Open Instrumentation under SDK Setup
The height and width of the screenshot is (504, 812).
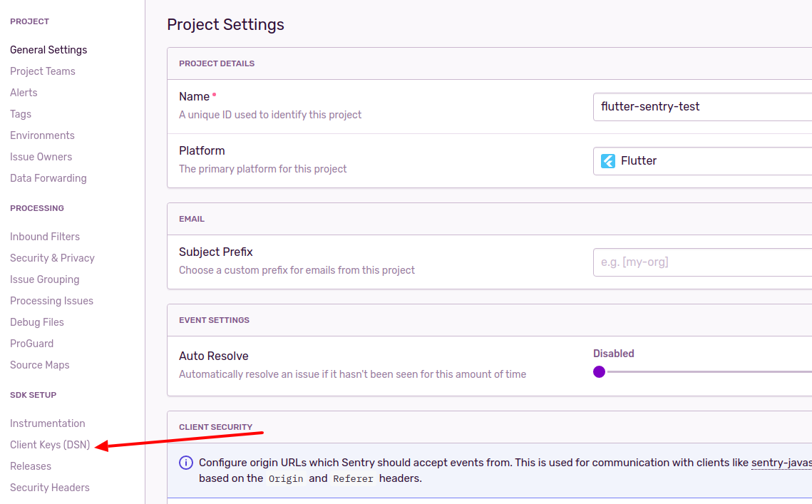47,423
